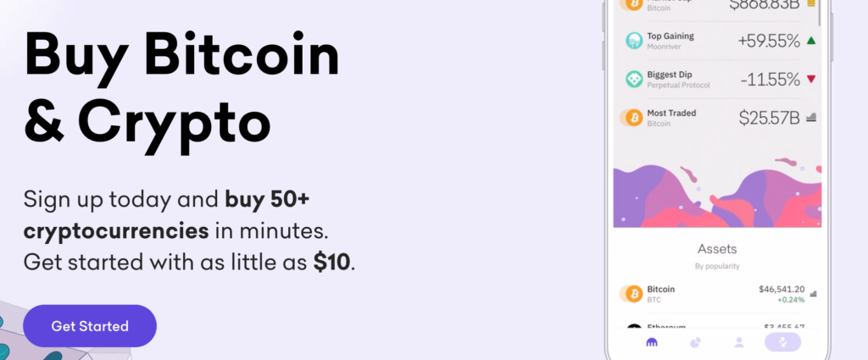Click the Get Started button
The image size is (868, 360).
pyautogui.click(x=90, y=326)
